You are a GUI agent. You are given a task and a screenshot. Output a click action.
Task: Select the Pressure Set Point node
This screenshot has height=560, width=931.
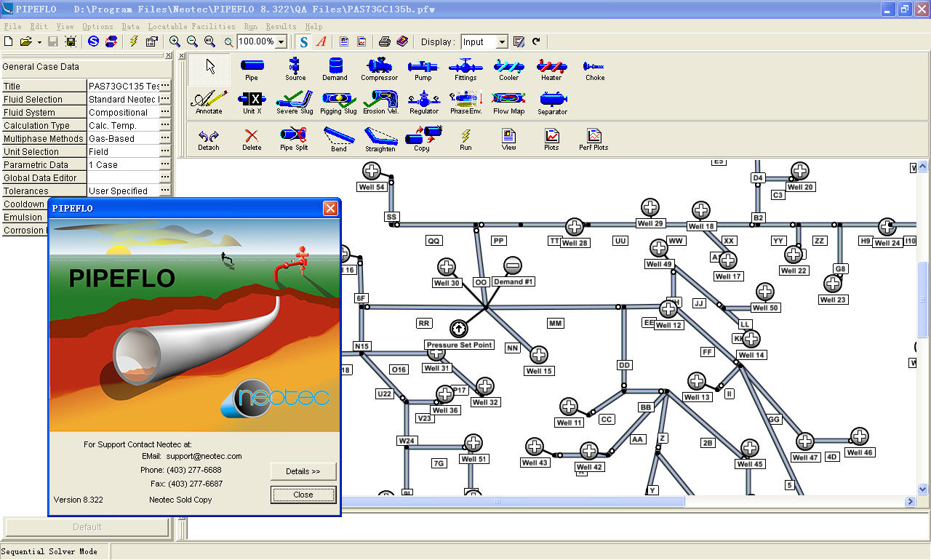[x=459, y=329]
